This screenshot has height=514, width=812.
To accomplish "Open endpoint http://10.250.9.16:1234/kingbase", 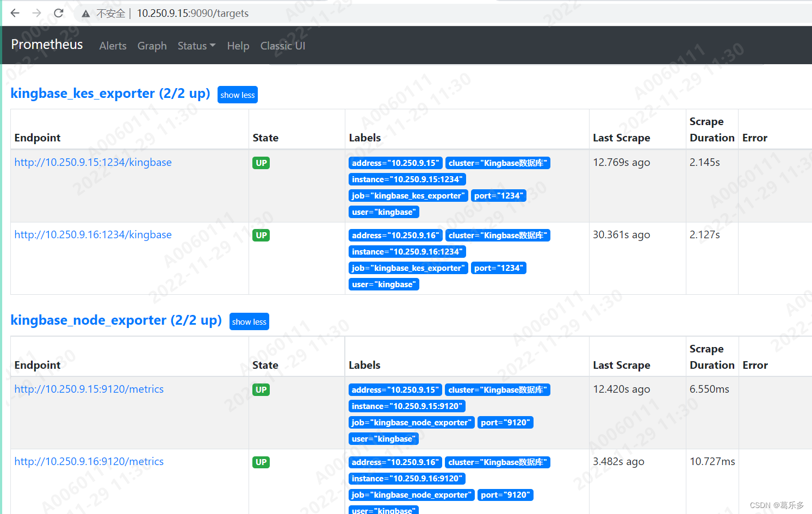I will (x=93, y=234).
